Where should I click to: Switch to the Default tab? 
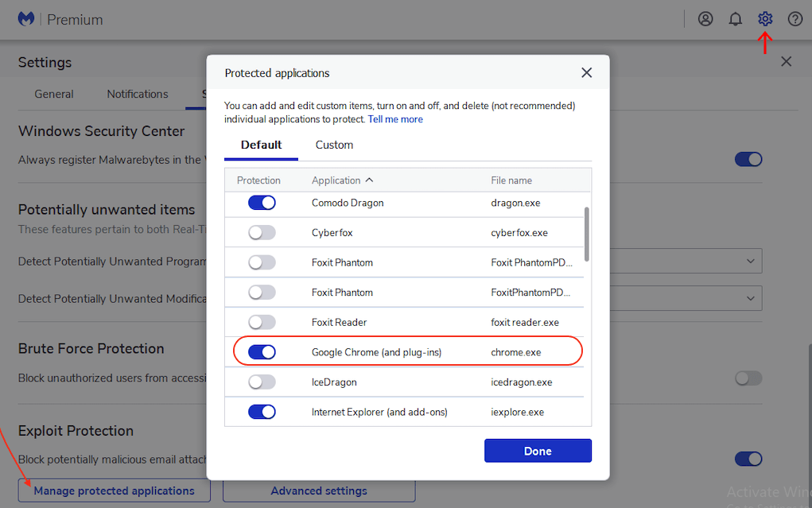click(261, 145)
